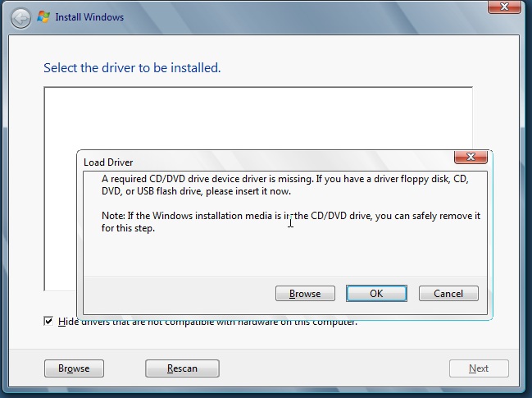The image size is (532, 398).
Task: Uncheck Hide incompatible drivers checkbox
Action: coord(48,321)
